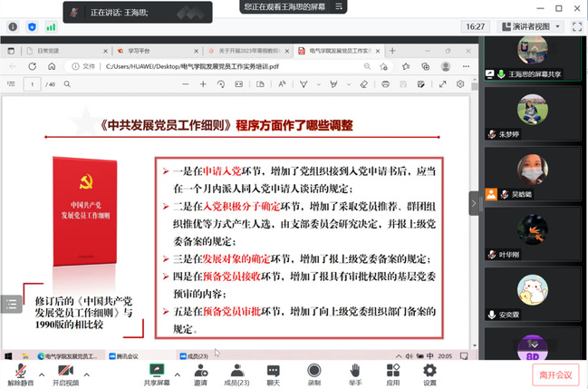Select 吴皓璐 participant video tile
This screenshot has width=588, height=389.
click(532, 174)
